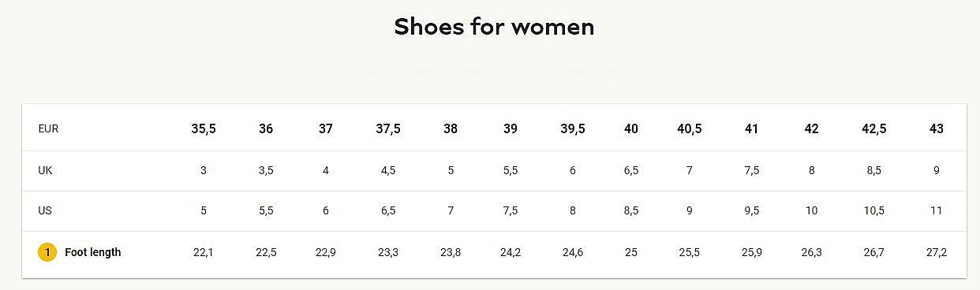Click the UK row header
The height and width of the screenshot is (290, 980).
pos(45,170)
